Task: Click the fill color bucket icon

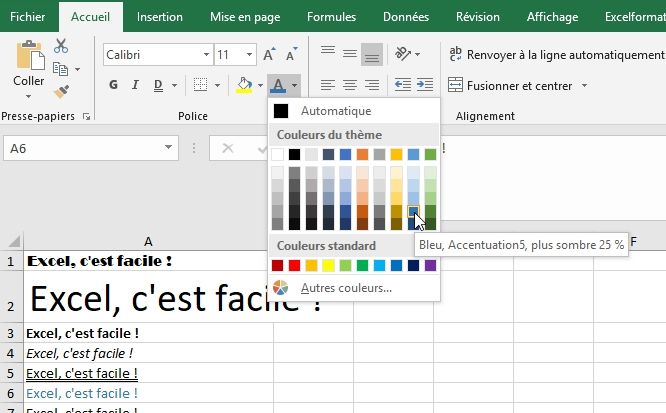Action: point(244,85)
